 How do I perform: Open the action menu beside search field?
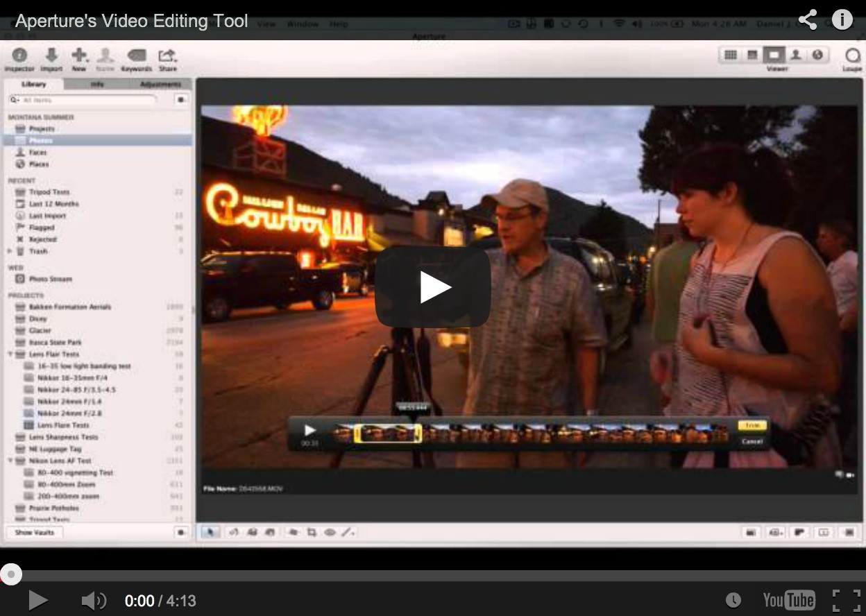[x=181, y=100]
